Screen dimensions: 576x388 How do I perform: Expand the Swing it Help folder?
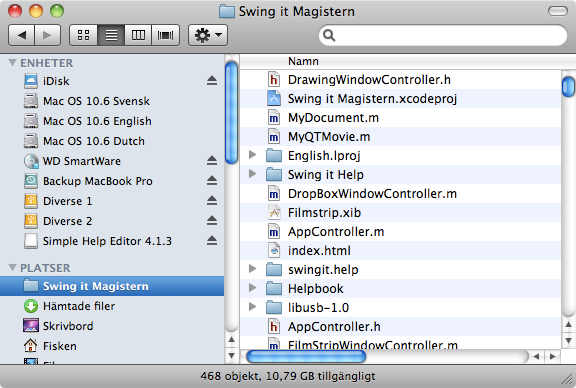pyautogui.click(x=252, y=173)
